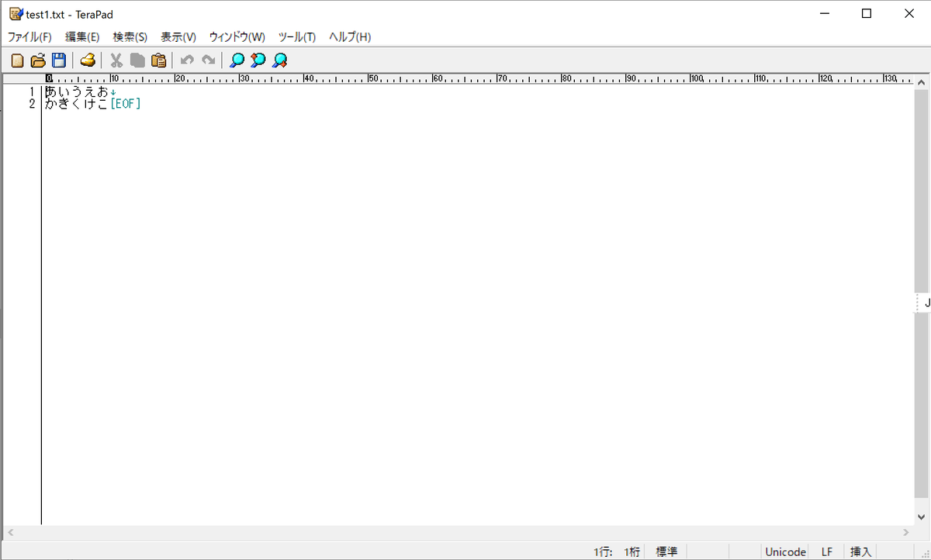
Task: Open the ヘルプ(H) menu
Action: tap(350, 37)
